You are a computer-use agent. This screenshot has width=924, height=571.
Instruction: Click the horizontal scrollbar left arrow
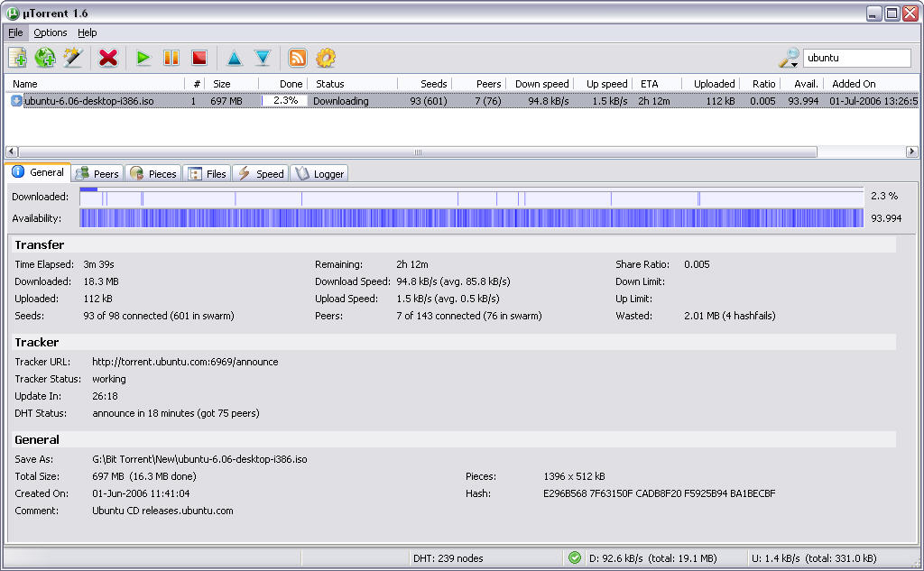(x=11, y=152)
